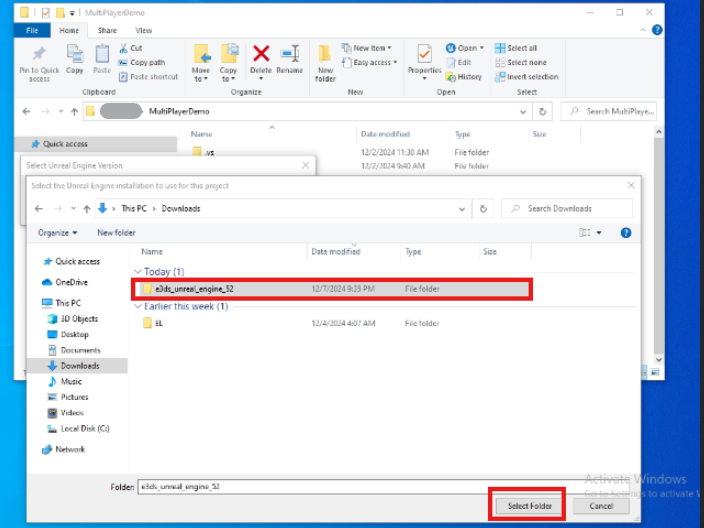Open the View ribbon tab
Viewport: 704px width, 528px height.
click(143, 31)
